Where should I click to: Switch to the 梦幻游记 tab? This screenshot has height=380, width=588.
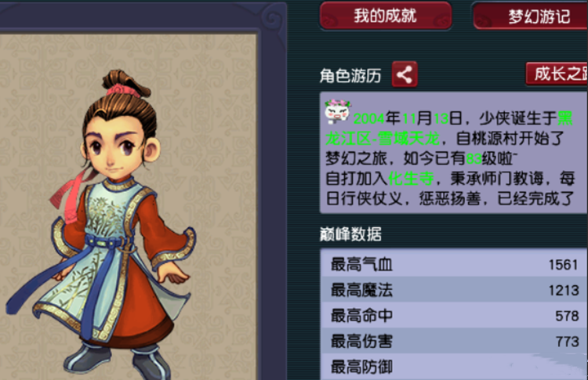(x=530, y=16)
